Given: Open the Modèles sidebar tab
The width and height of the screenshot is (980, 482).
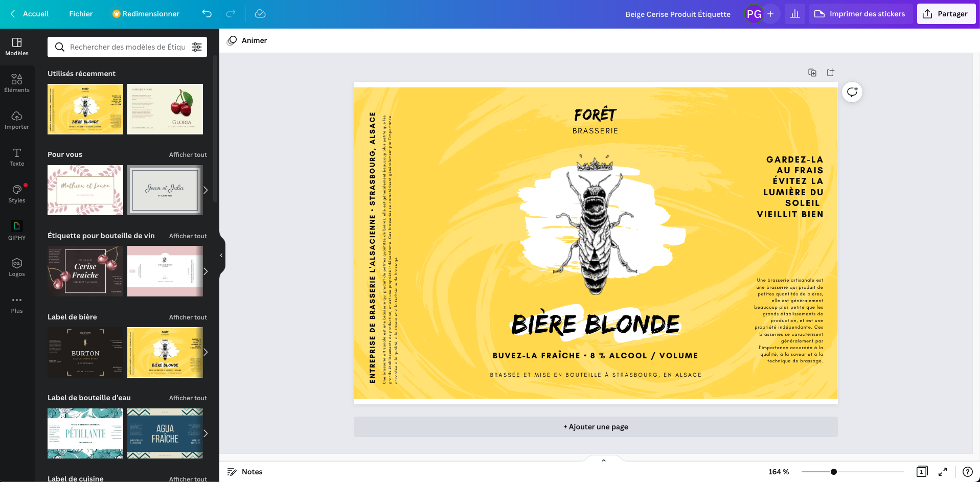Looking at the screenshot, I should [x=17, y=47].
